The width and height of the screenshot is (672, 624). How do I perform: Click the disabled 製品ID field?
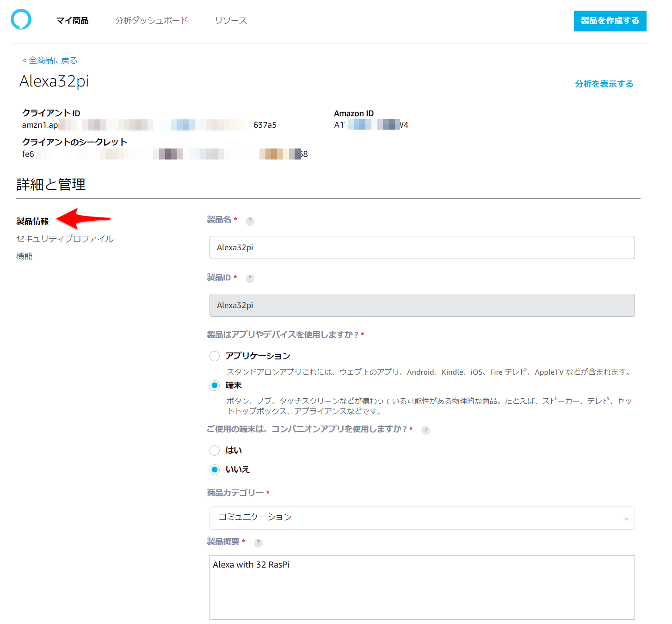pyautogui.click(x=422, y=305)
